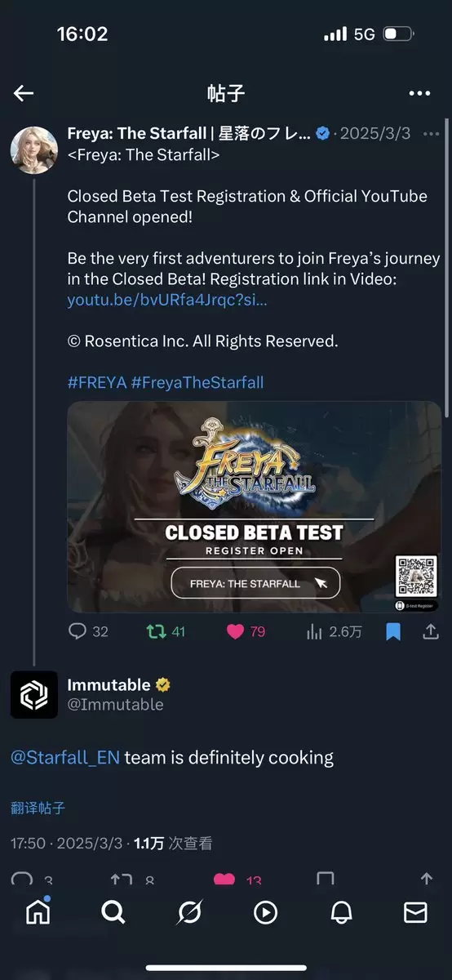Image resolution: width=452 pixels, height=980 pixels.
Task: Open the Closed Beta Test image
Action: tap(255, 506)
